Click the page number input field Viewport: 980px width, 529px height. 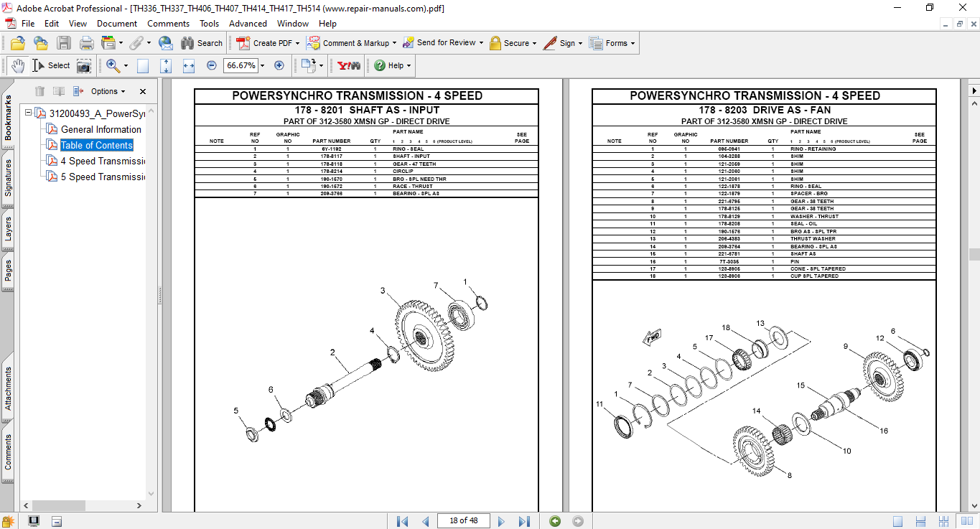point(463,521)
